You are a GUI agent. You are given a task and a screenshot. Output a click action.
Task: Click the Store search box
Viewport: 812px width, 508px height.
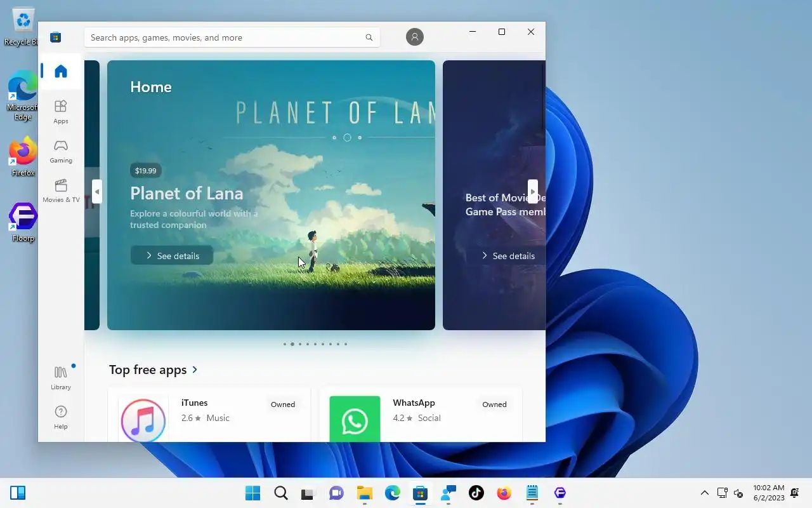(x=232, y=37)
